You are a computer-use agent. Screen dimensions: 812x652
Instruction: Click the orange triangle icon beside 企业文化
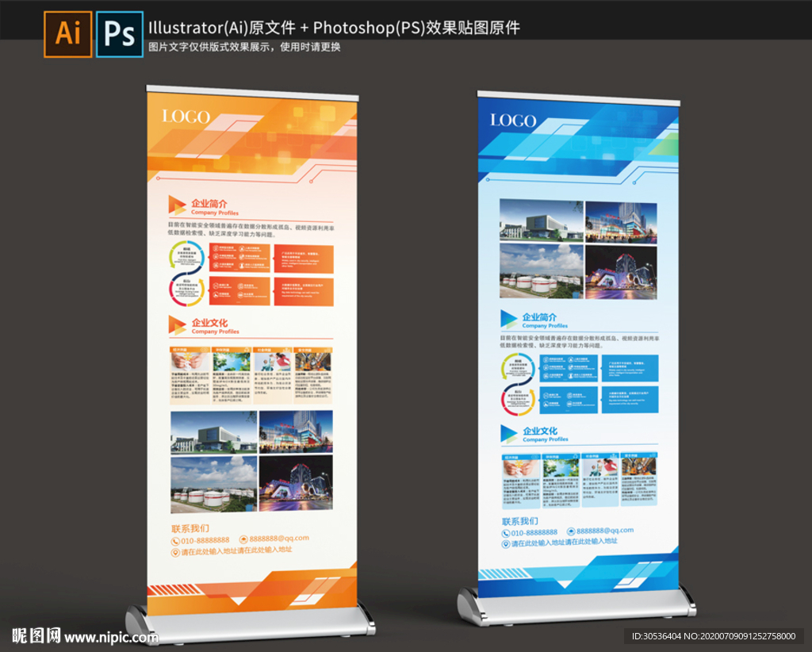177,324
